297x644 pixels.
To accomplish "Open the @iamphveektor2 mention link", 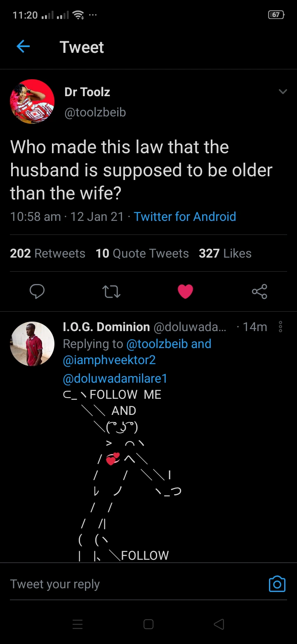I will click(109, 360).
